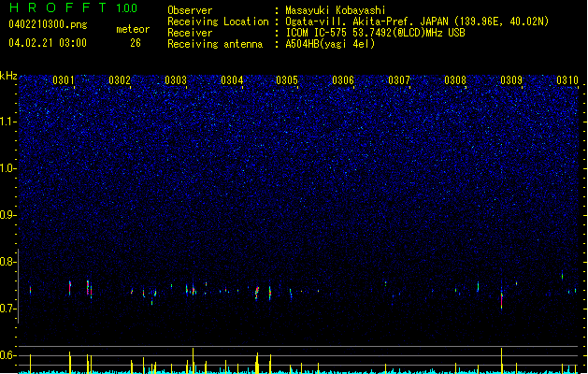This screenshot has height=374, width=588.
Task: Click the 0302 time marker
Action: 120,80
